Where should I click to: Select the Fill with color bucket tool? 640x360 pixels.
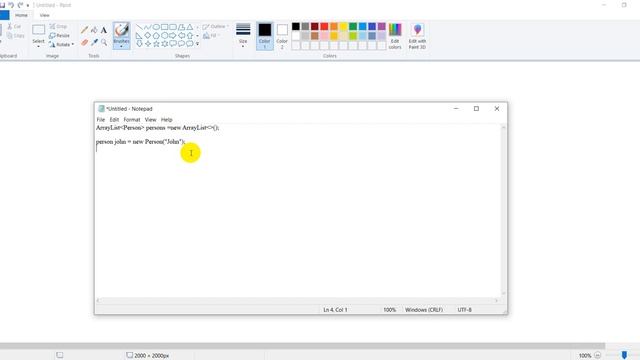[x=94, y=30]
